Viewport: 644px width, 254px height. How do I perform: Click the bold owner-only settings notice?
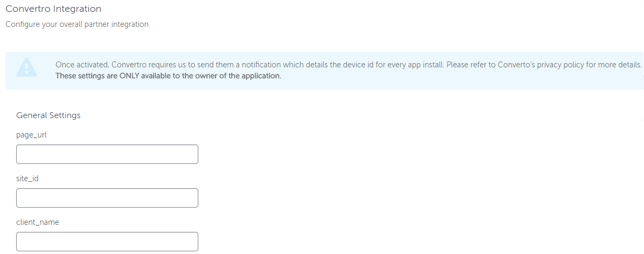[168, 75]
